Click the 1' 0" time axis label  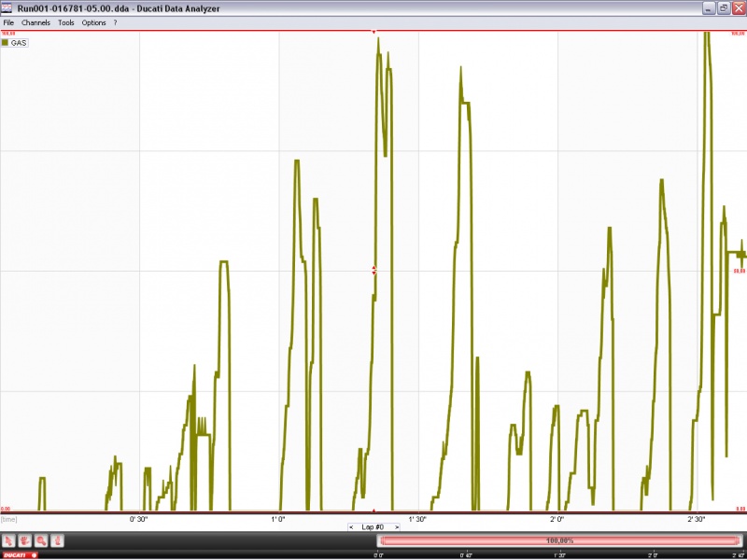click(278, 519)
